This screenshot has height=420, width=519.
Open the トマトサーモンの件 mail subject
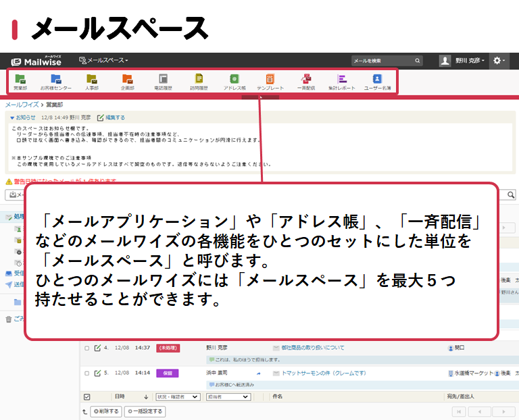[x=323, y=373]
